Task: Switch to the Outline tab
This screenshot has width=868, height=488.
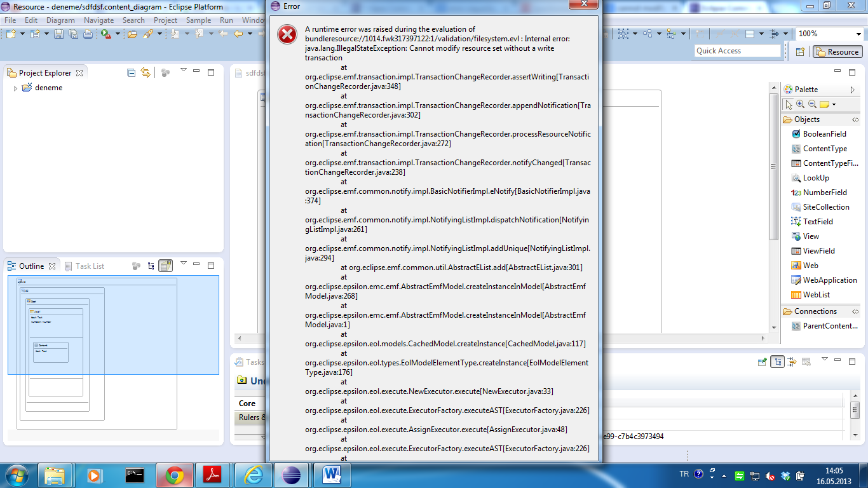Action: click(x=31, y=266)
